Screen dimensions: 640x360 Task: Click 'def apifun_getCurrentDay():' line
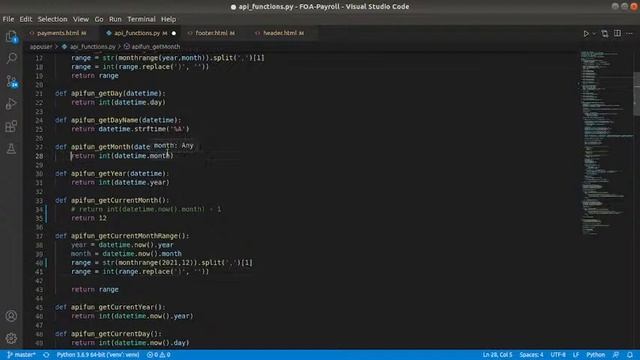click(108, 334)
